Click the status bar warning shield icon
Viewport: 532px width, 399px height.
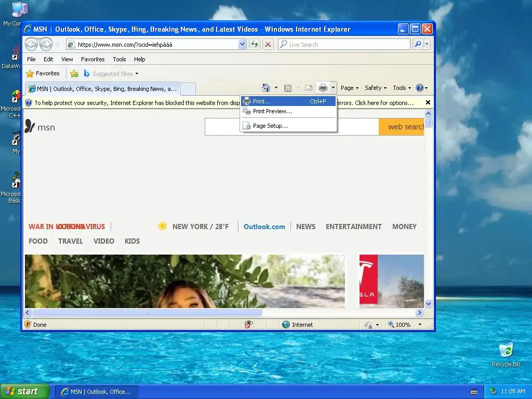click(x=28, y=324)
